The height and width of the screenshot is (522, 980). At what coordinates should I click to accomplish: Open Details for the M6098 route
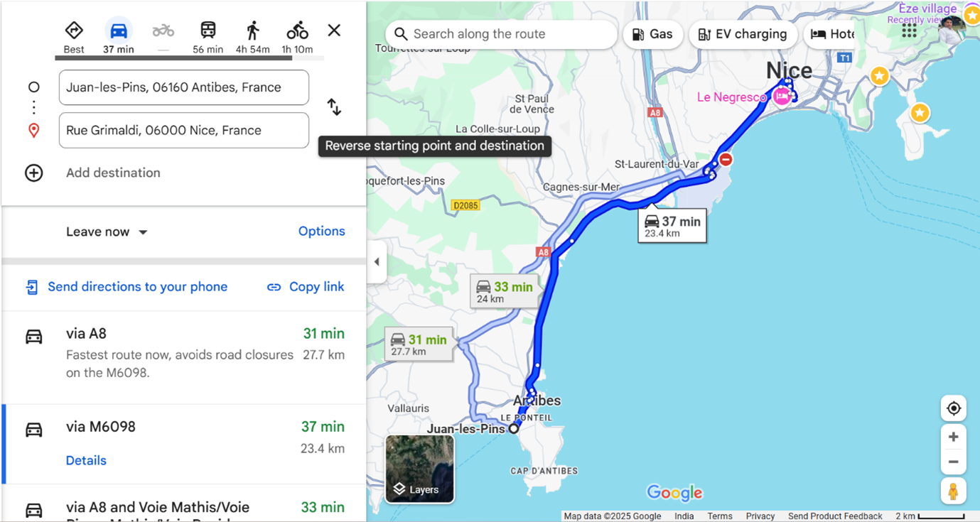click(86, 460)
